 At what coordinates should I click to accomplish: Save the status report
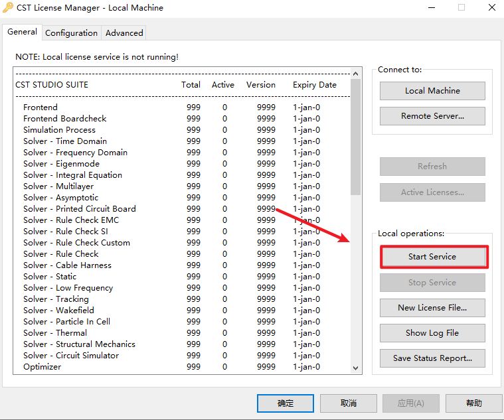coord(432,358)
